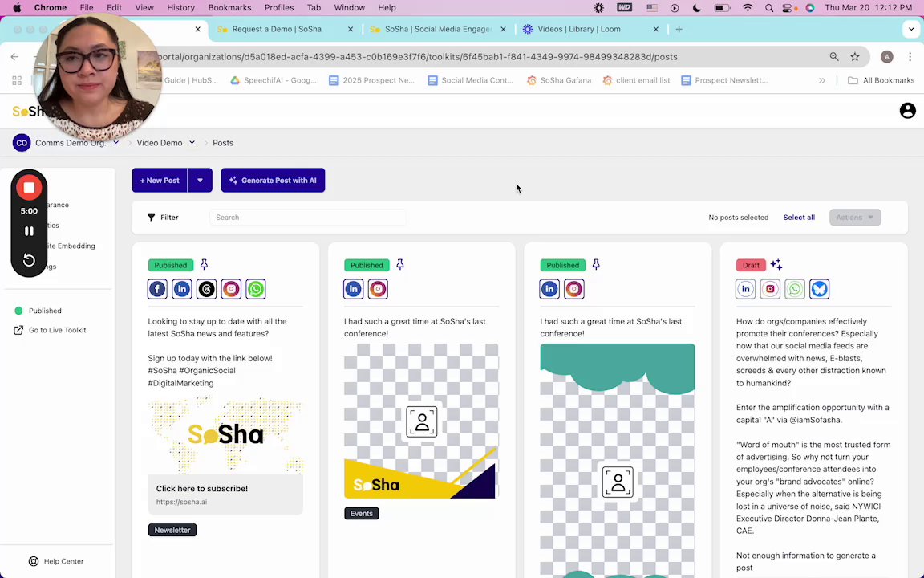Close the Request a Demo tab
Image resolution: width=924 pixels, height=578 pixels.
[x=351, y=29]
